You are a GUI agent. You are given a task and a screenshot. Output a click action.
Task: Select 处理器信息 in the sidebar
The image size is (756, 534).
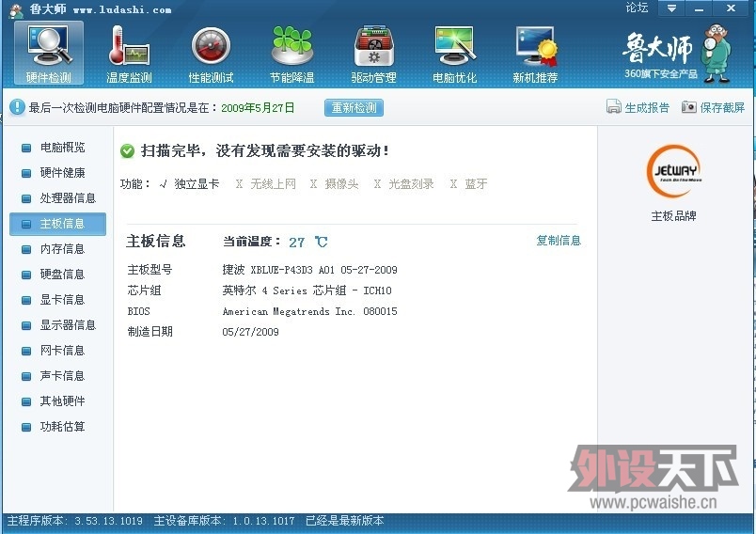(58, 198)
